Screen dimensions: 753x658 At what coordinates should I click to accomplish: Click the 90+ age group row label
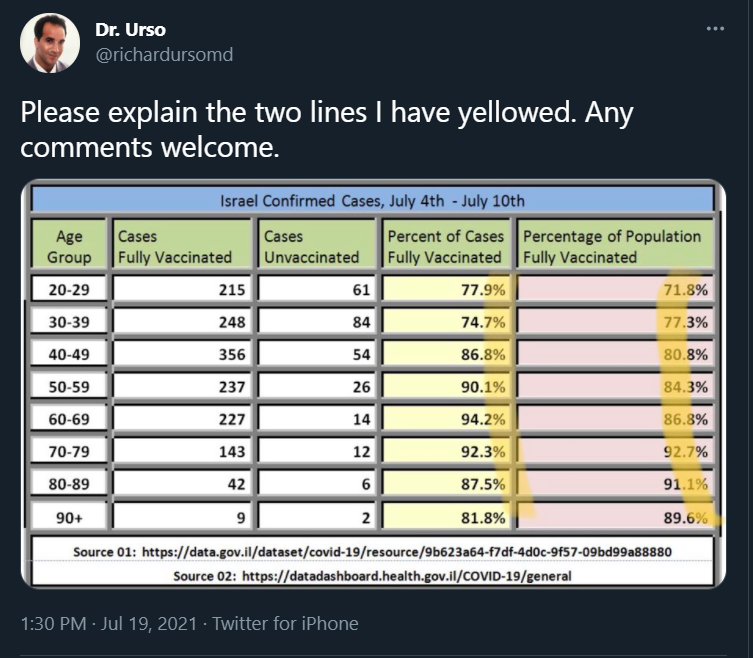point(69,518)
